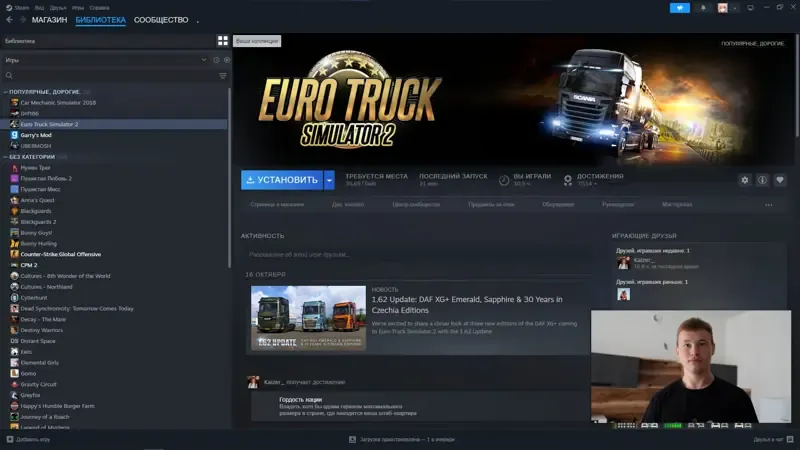Click the previously played friend avatar

623,294
